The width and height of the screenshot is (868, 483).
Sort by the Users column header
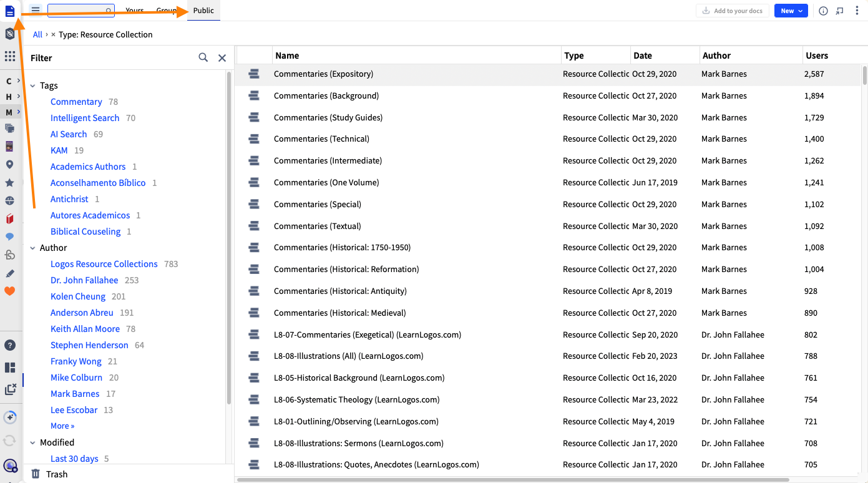(832, 56)
